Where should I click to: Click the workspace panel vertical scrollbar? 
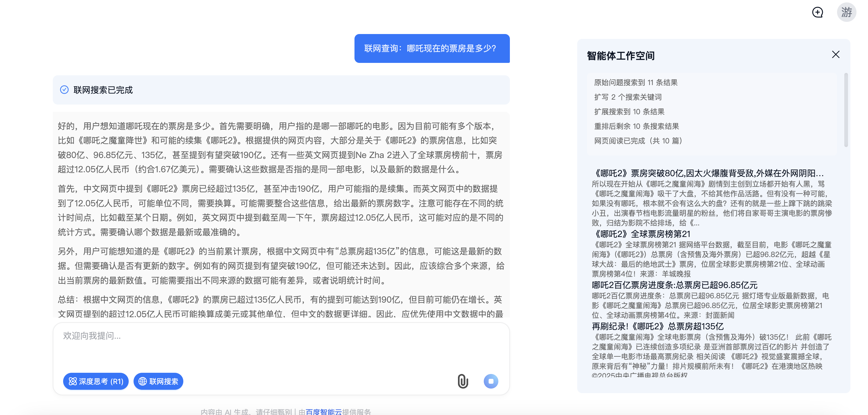click(x=846, y=110)
